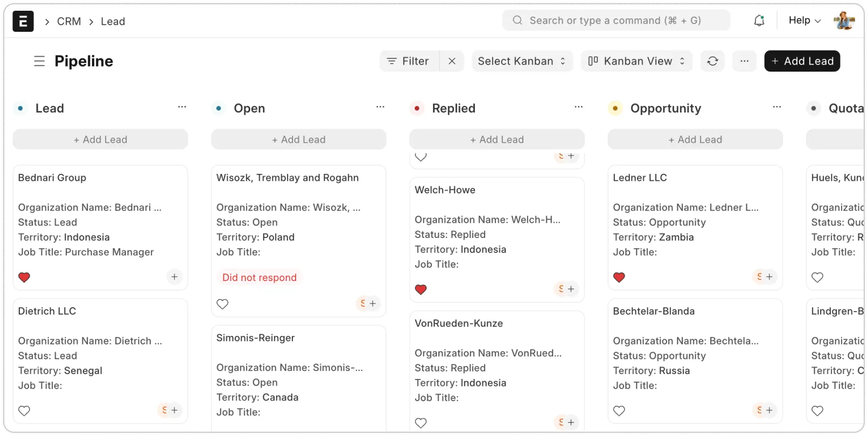Image resolution: width=868 pixels, height=436 pixels.
Task: Open the Kanban View switcher dropdown
Action: coord(636,61)
